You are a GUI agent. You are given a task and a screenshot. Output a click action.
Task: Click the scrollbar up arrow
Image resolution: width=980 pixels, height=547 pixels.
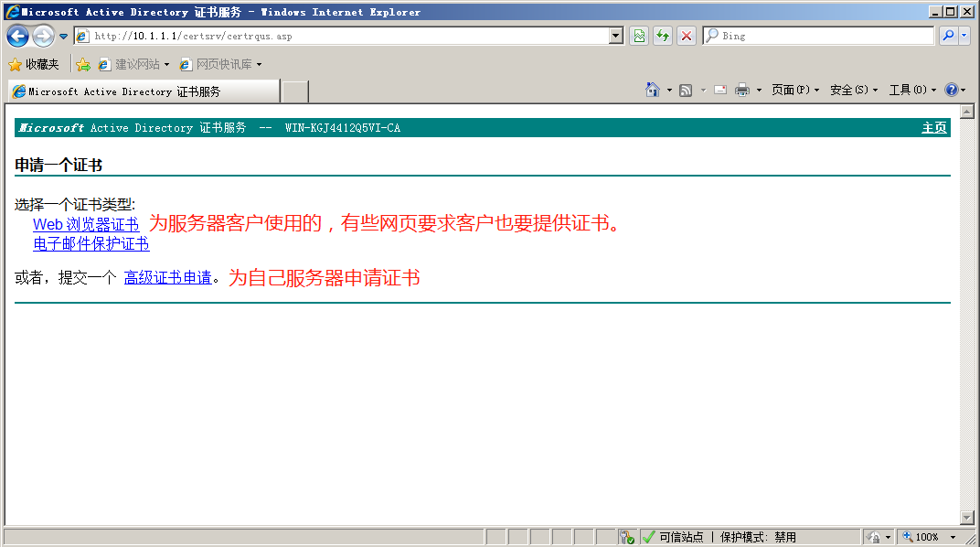[967, 112]
